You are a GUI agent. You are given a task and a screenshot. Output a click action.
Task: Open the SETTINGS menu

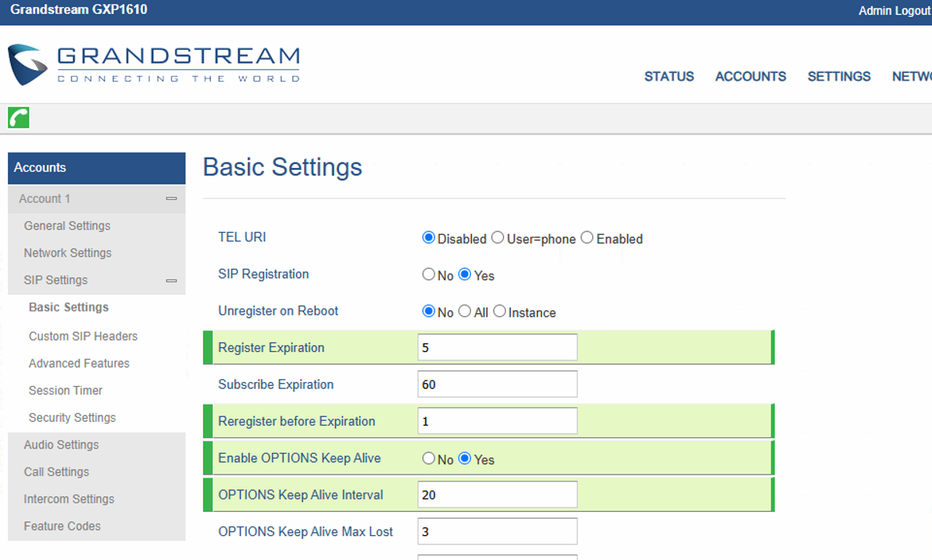839,77
